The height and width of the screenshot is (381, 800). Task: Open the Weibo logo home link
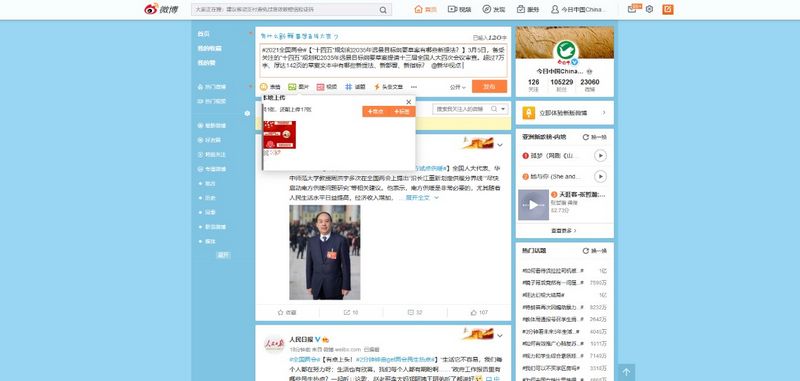(x=161, y=9)
